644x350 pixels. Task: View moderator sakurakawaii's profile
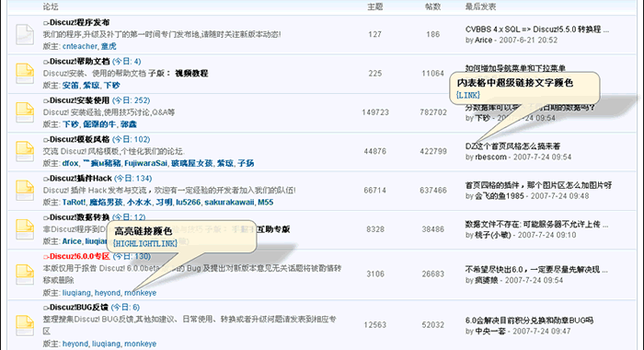pyautogui.click(x=229, y=203)
